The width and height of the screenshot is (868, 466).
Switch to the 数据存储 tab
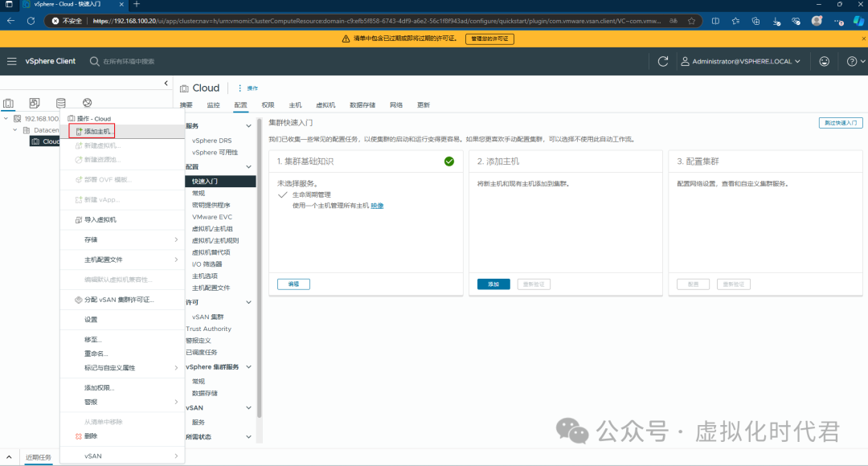[362, 105]
